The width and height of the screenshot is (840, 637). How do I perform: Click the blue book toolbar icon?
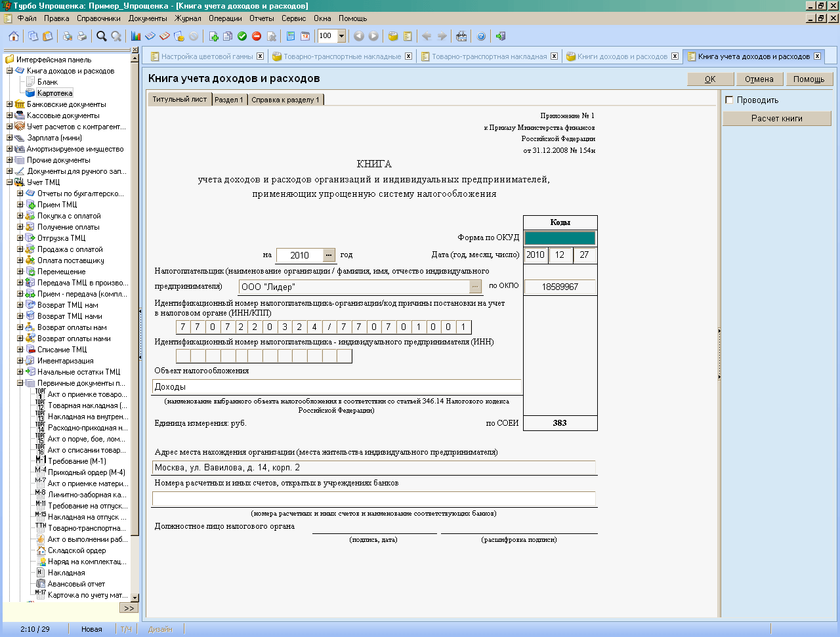pos(150,36)
